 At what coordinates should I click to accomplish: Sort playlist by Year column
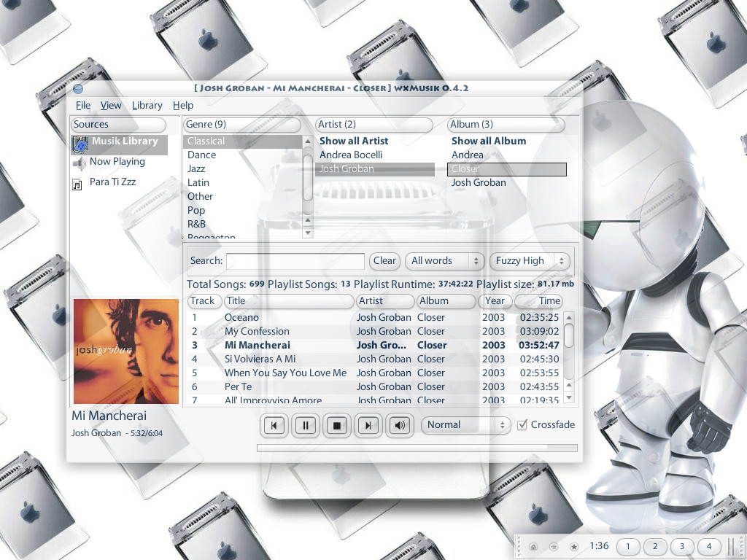[495, 301]
